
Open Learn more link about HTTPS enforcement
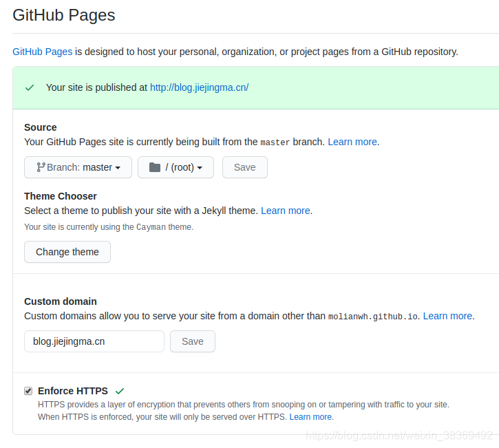click(310, 417)
